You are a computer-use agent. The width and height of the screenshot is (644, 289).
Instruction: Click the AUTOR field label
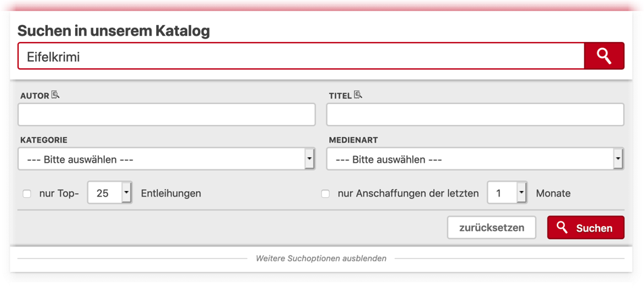click(x=34, y=96)
